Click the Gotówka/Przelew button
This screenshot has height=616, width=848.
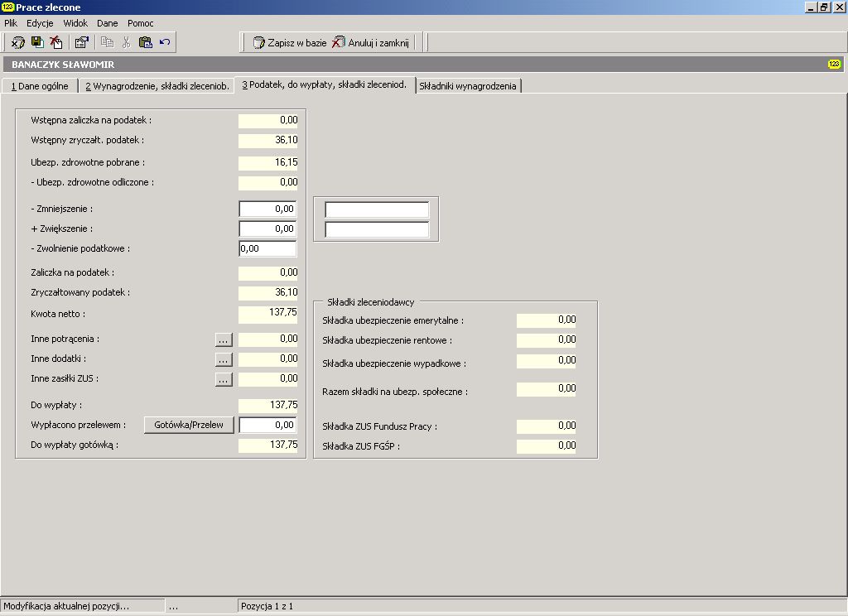point(189,425)
